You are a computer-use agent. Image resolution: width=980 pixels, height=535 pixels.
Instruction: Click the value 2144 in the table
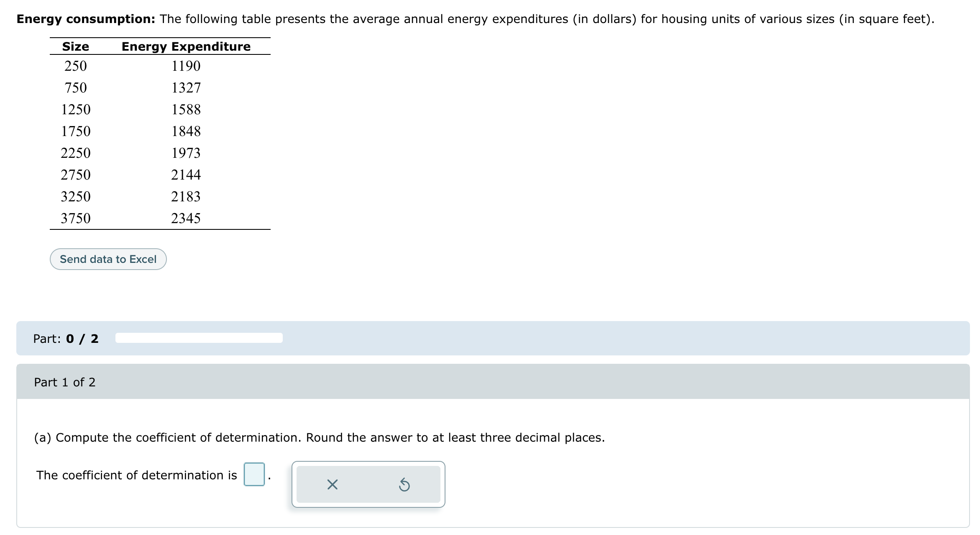[186, 174]
